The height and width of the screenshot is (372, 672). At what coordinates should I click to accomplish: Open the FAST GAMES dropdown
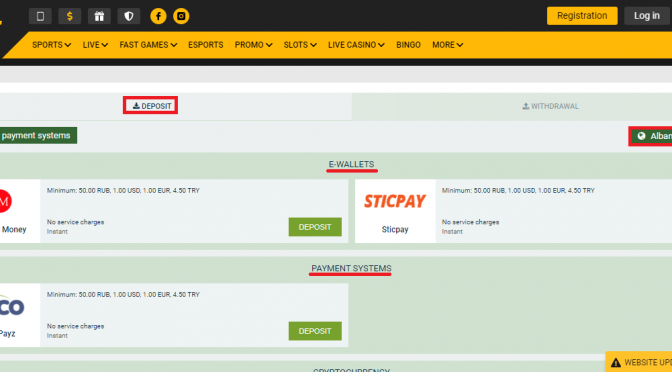(x=148, y=45)
